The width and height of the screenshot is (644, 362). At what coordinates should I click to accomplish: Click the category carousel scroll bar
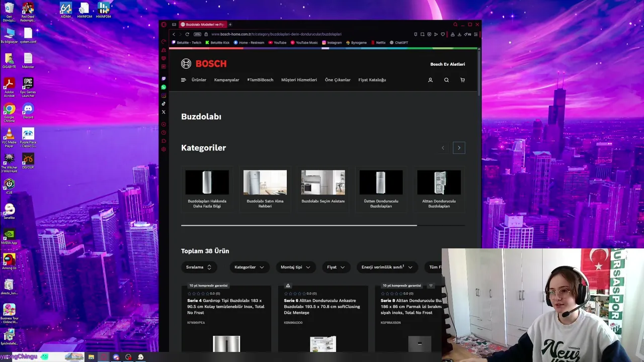299,225
